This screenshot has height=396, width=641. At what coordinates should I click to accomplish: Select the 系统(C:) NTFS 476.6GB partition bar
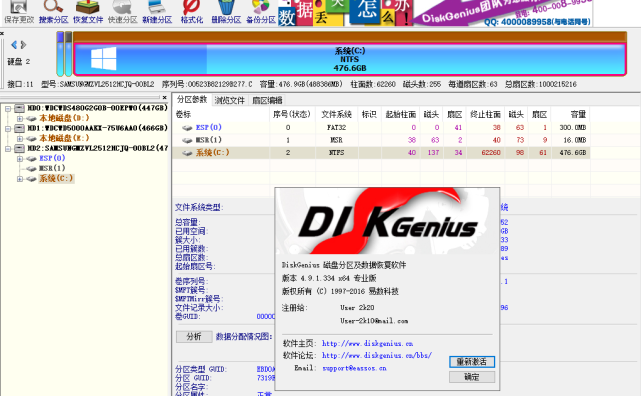pos(350,59)
